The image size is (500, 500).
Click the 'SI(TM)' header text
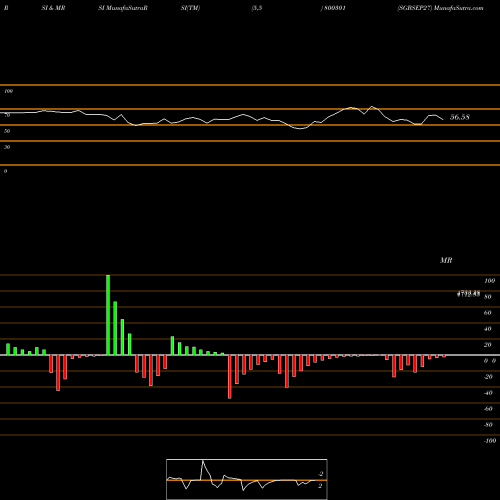click(x=190, y=8)
